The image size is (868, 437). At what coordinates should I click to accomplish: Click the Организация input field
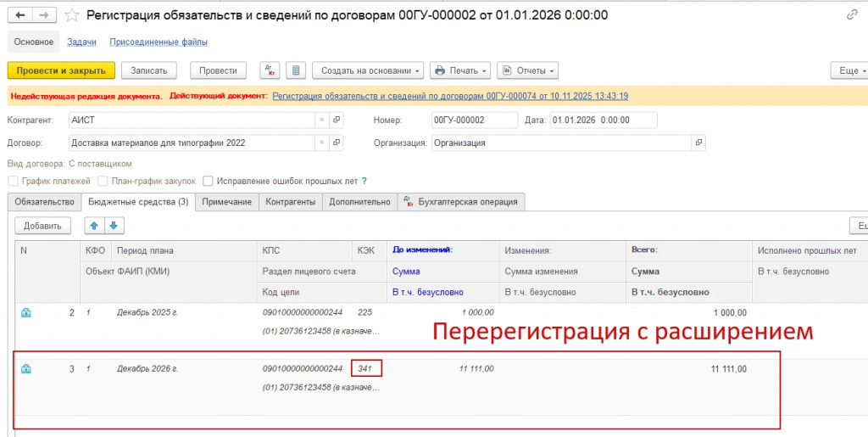561,143
